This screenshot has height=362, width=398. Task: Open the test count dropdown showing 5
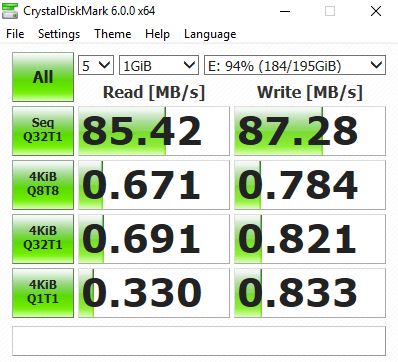(96, 65)
